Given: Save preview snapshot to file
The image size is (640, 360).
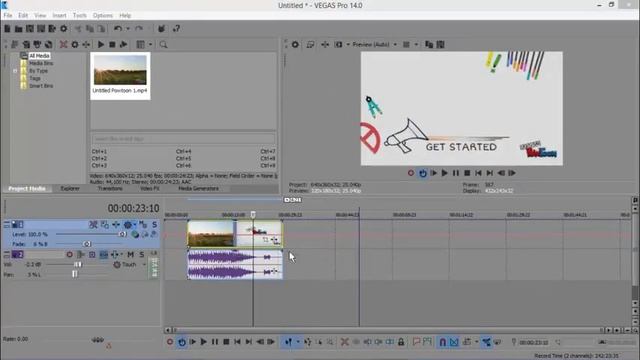Looking at the screenshot, I should click(x=440, y=44).
